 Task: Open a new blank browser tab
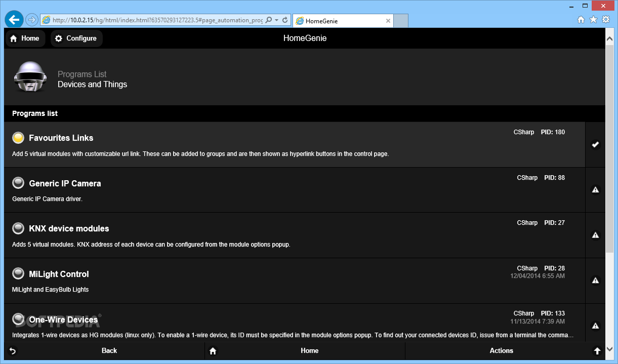[401, 21]
